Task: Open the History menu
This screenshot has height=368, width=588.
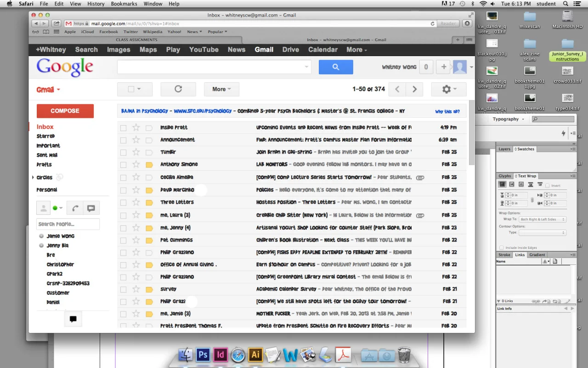Action: 96,4
